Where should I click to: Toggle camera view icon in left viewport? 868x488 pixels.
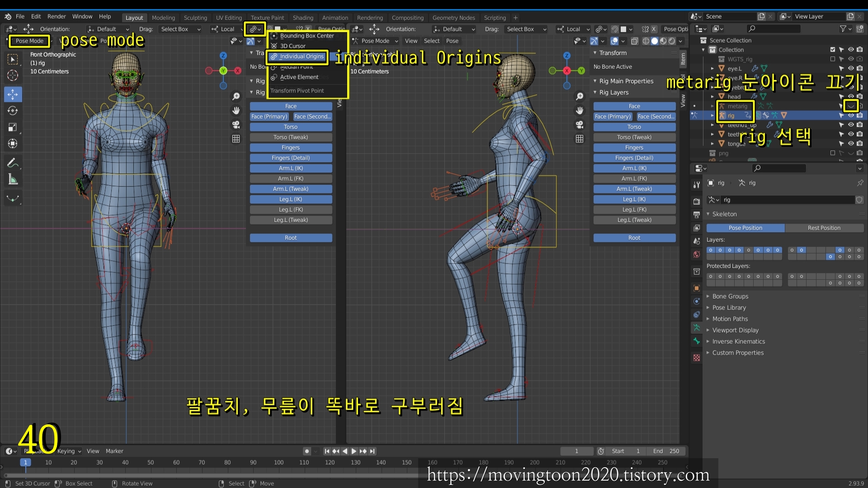pos(236,124)
